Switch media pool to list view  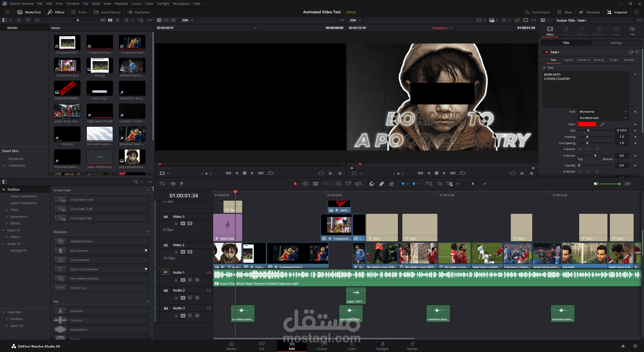pyautogui.click(x=117, y=20)
